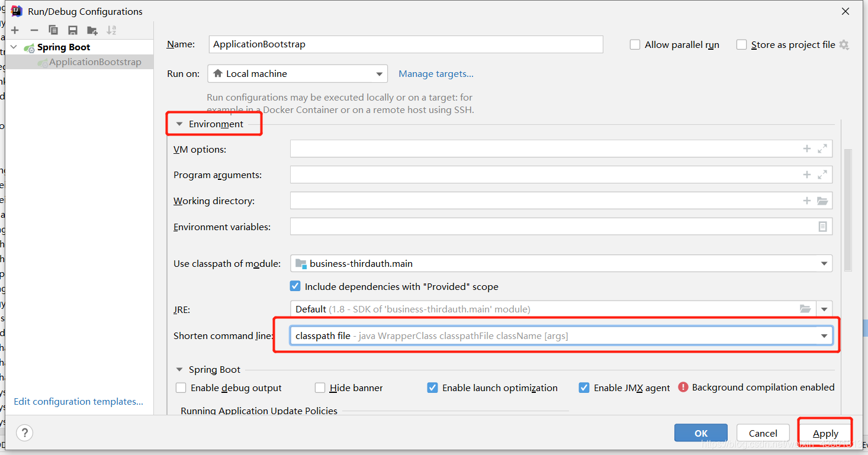
Task: Insert macro in Program arguments field
Action: coord(806,175)
